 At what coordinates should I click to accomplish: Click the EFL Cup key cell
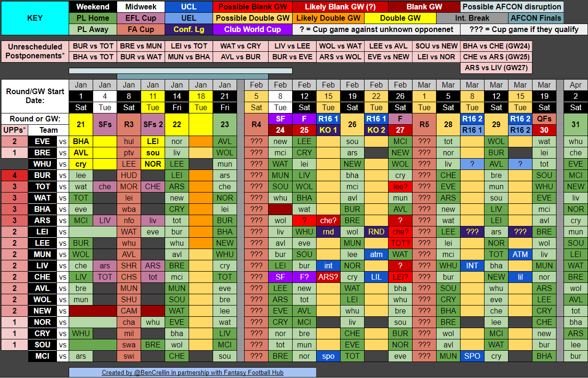pos(140,18)
